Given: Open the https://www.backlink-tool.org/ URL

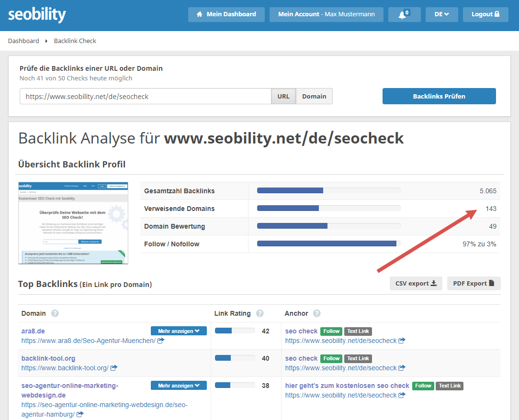Looking at the screenshot, I should 65,368.
